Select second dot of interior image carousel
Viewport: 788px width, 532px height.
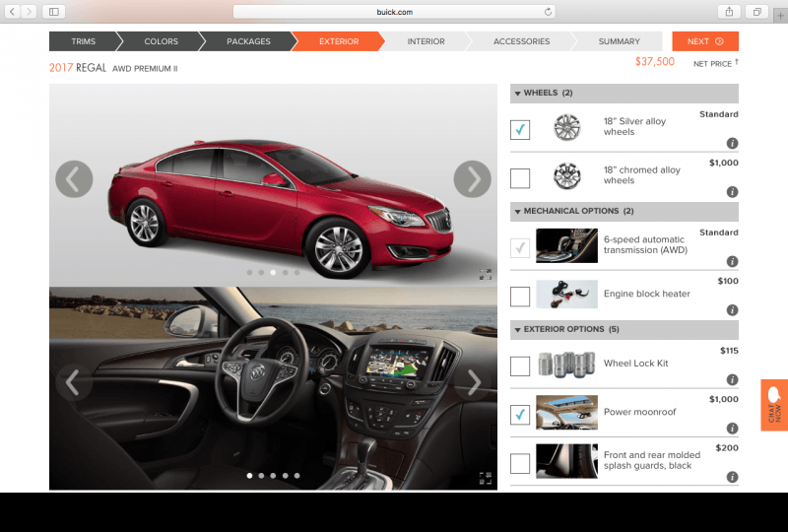261,476
